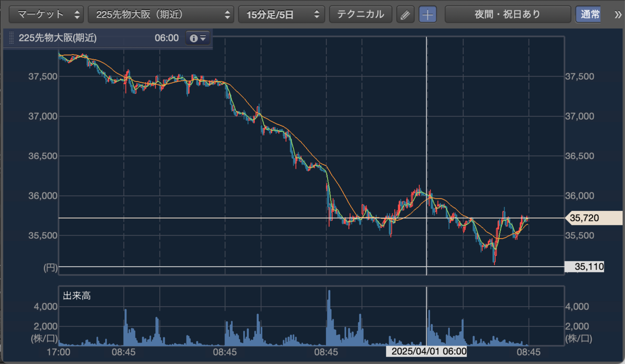The image size is (625, 364).
Task: Open the マーケット dropdown
Action: click(x=46, y=14)
